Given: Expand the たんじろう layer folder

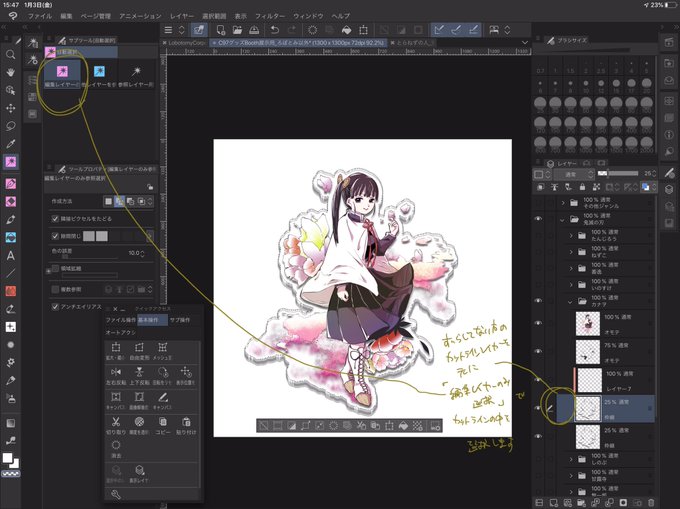Looking at the screenshot, I should point(571,235).
